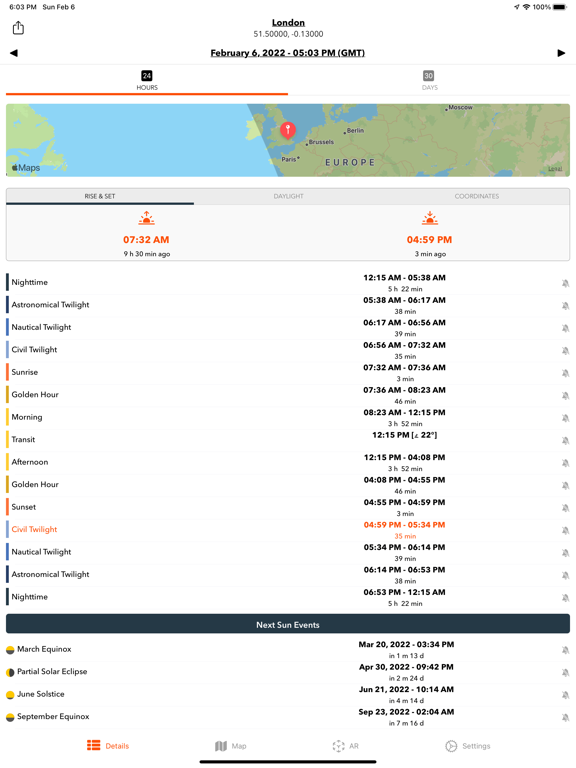Tap bell icon for evening Nighttime row
This screenshot has width=576, height=768.
tap(565, 598)
